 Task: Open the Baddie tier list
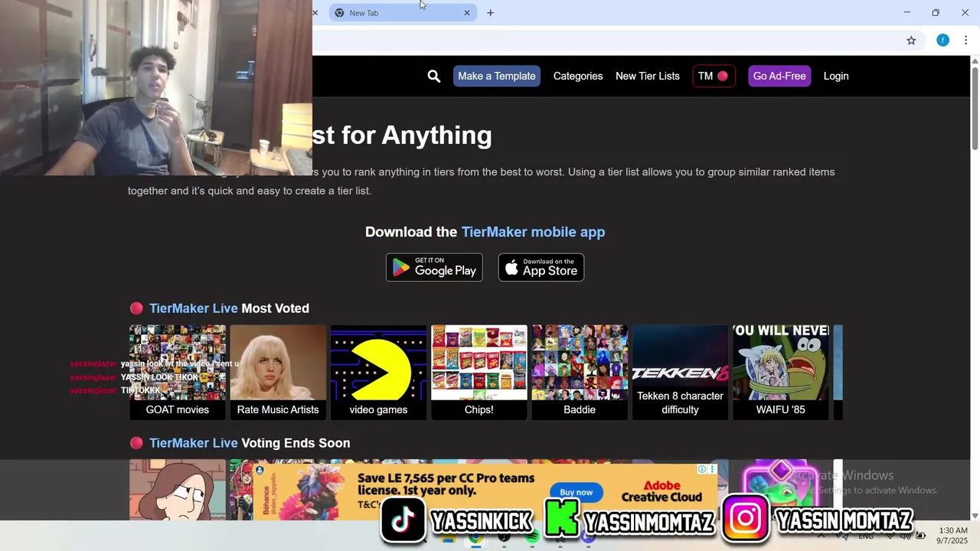580,372
